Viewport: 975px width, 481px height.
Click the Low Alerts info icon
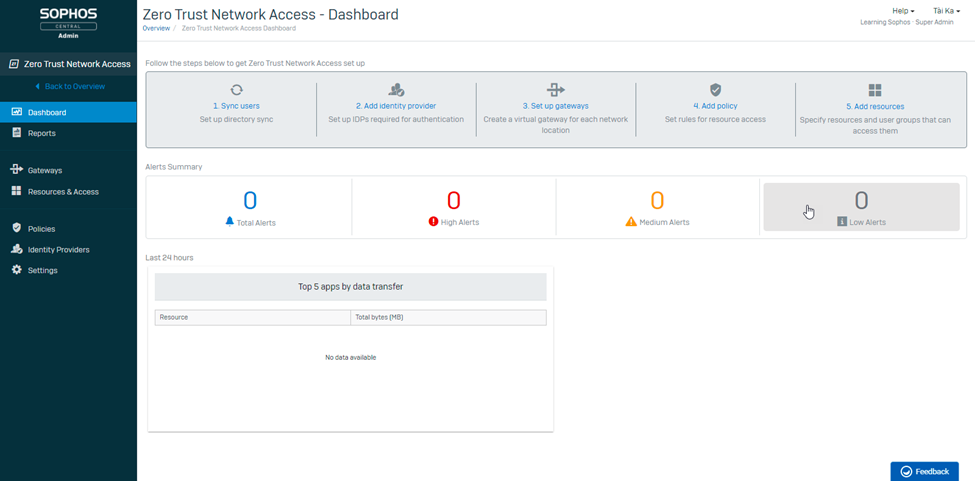[x=842, y=221]
